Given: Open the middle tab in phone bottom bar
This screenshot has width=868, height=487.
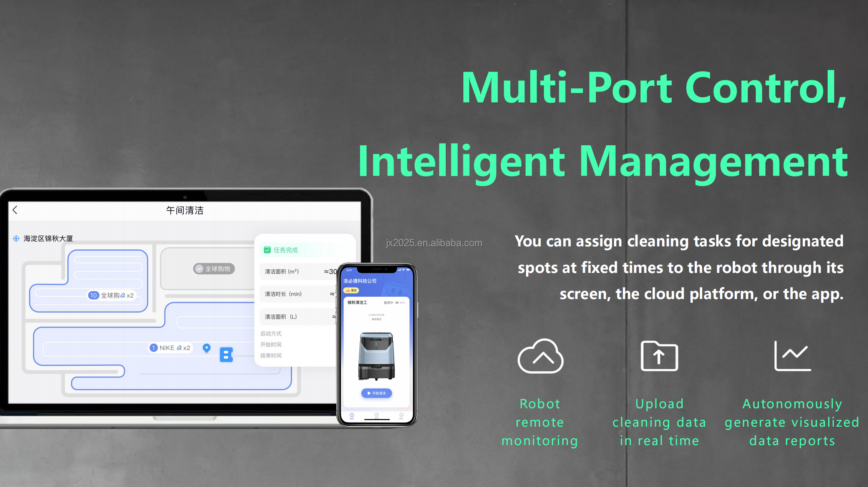Looking at the screenshot, I should (377, 416).
